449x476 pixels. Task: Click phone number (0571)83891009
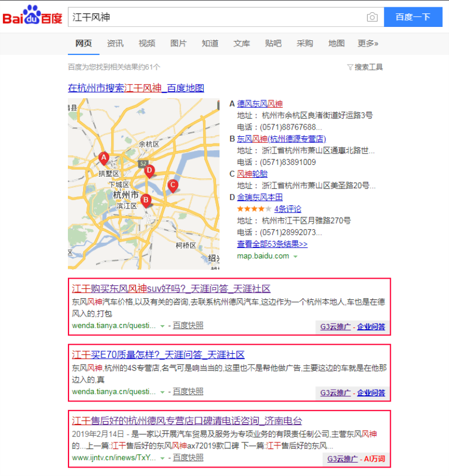(288, 163)
